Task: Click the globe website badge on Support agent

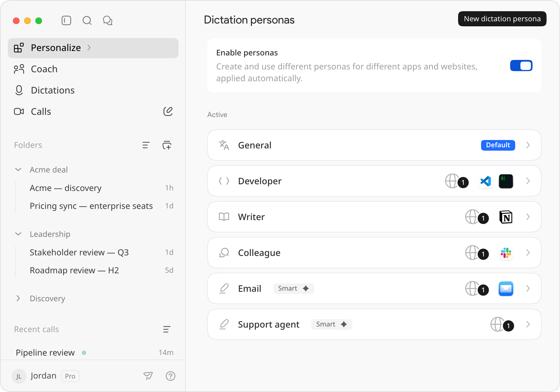Action: 502,325
